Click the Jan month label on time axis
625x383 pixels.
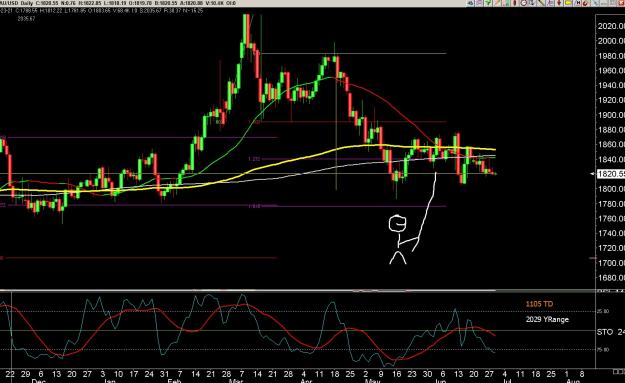pyautogui.click(x=109, y=381)
